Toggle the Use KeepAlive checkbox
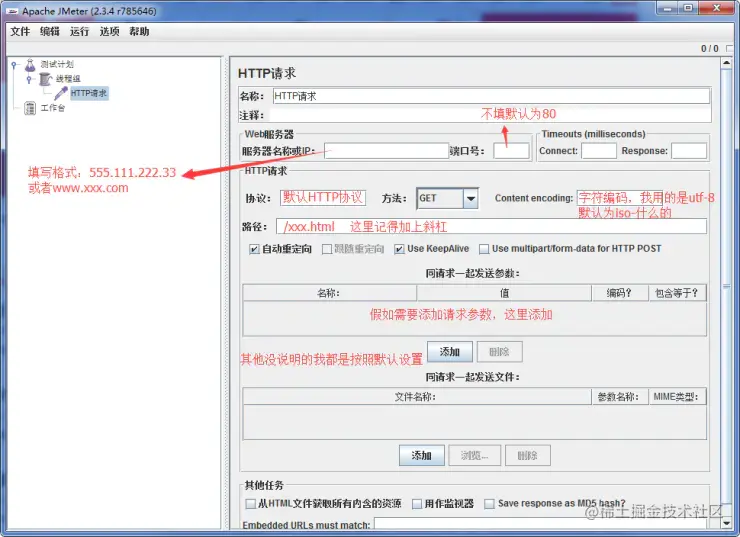This screenshot has width=740, height=537. [399, 249]
